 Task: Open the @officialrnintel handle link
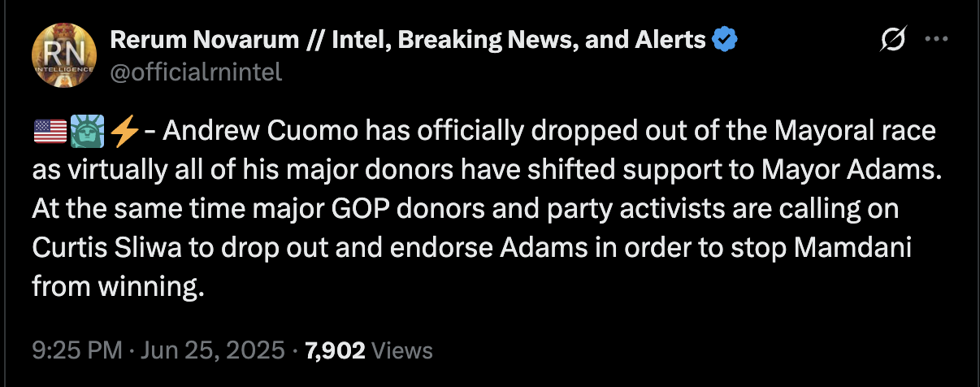coord(196,72)
